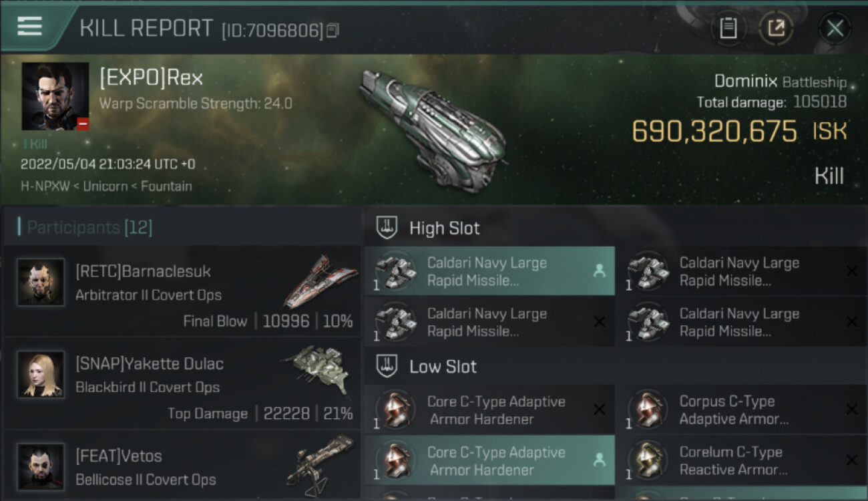868x501 pixels.
Task: Select the Blackbird II Covert Ops ship icon
Action: click(318, 372)
